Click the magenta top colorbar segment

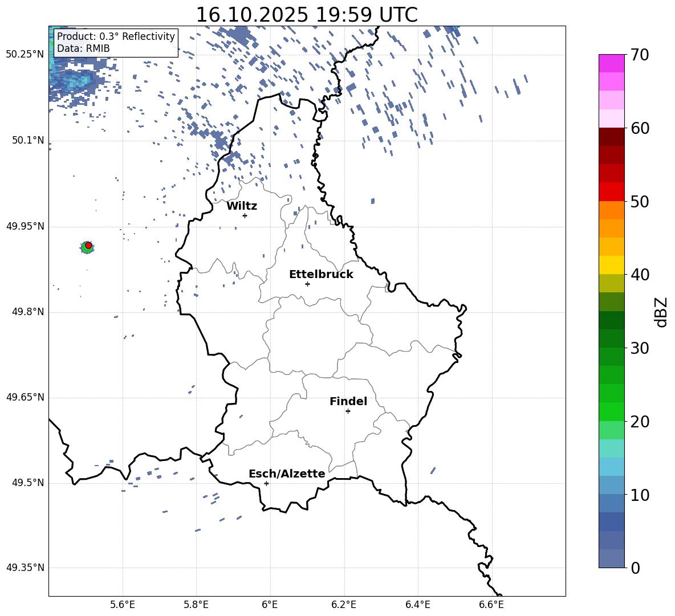click(611, 63)
